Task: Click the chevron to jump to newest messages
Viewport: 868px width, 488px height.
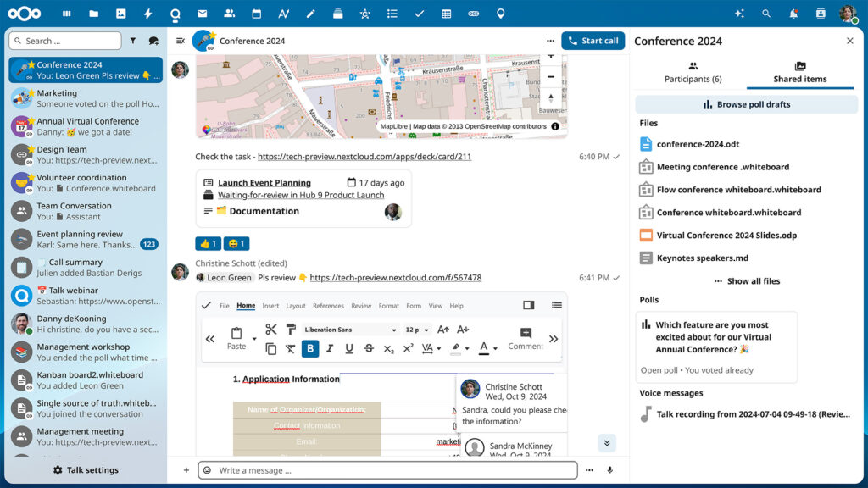Action: [606, 442]
